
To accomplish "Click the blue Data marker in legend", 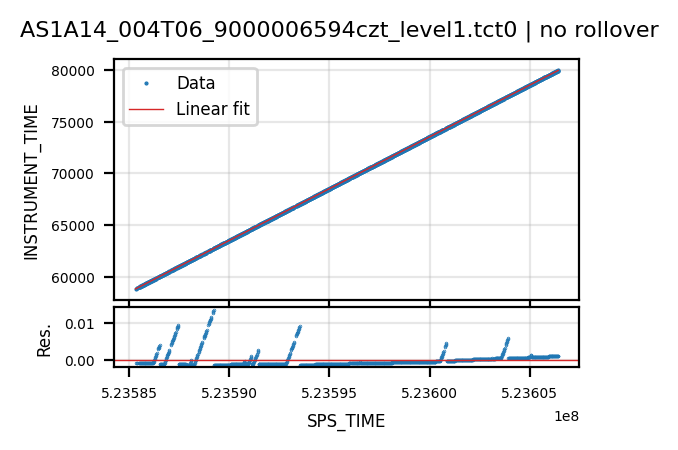I will (x=147, y=83).
